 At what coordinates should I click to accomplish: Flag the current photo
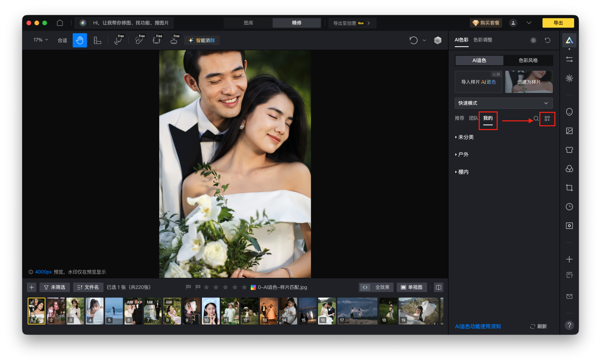coord(188,287)
